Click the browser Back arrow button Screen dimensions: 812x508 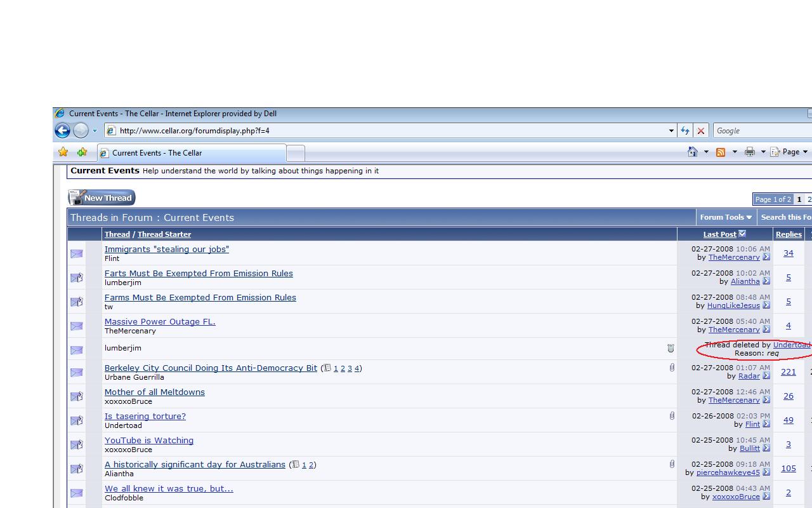62,131
